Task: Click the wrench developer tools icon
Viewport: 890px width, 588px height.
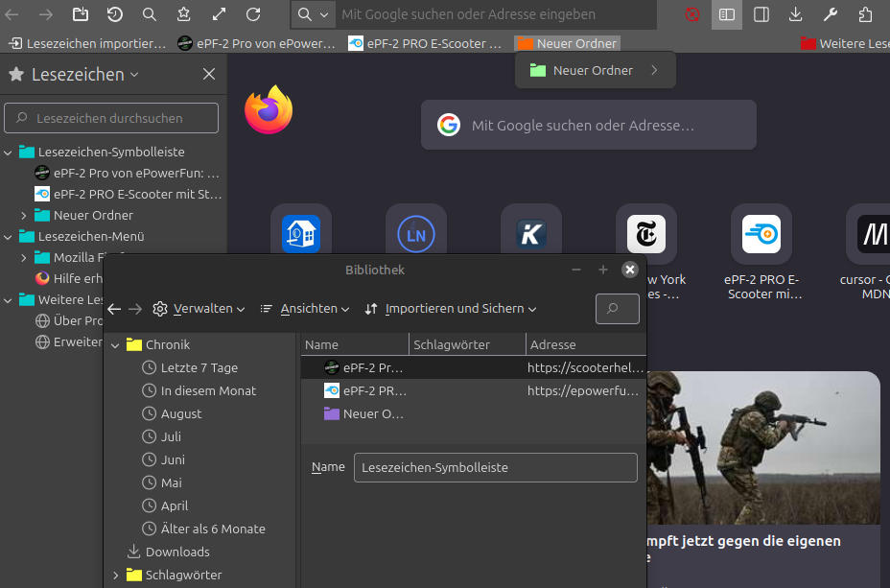Action: [831, 14]
